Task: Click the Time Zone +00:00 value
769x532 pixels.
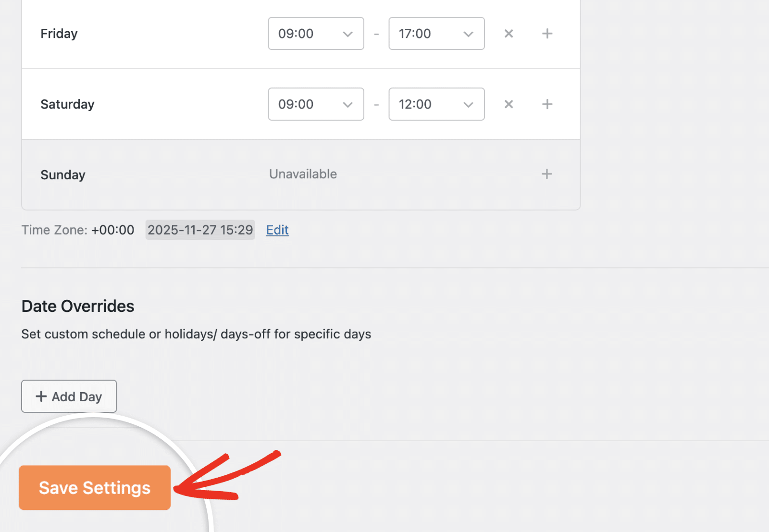Action: 112,230
